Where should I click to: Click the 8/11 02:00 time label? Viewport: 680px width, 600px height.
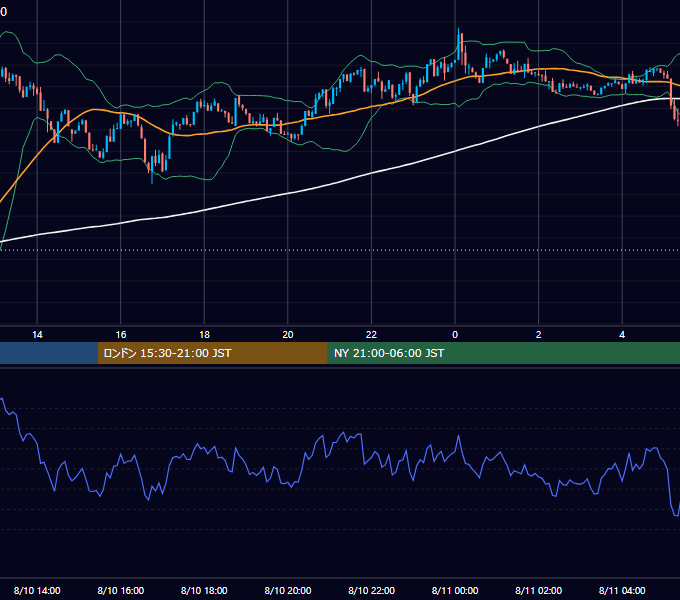[539, 590]
